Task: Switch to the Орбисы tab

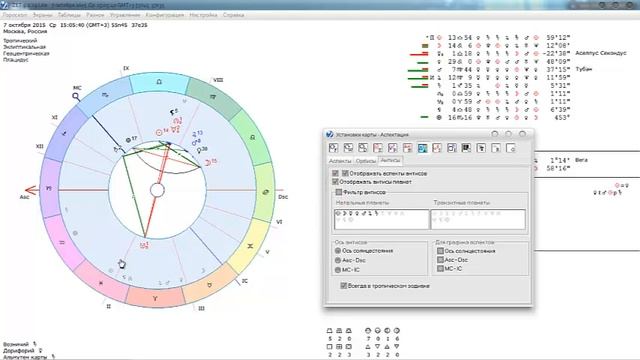Action: click(x=365, y=161)
